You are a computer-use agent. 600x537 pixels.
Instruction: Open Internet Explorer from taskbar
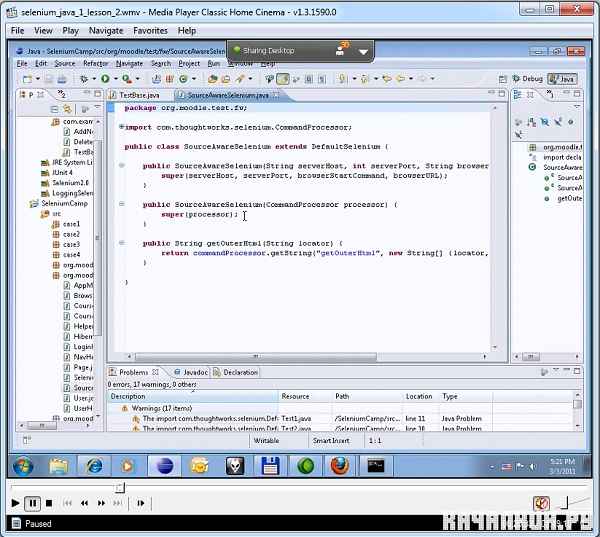tap(94, 466)
